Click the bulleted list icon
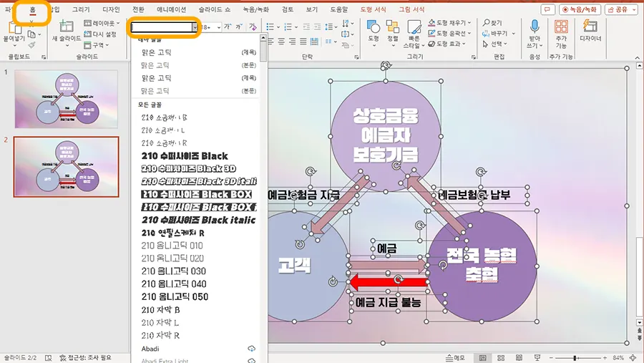Screen dimensions: 644x363 coord(270,26)
